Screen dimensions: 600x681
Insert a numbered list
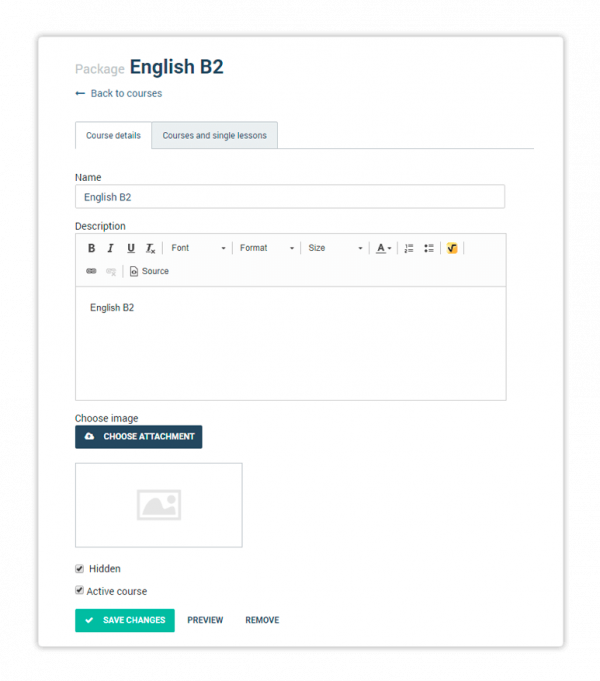(x=409, y=248)
